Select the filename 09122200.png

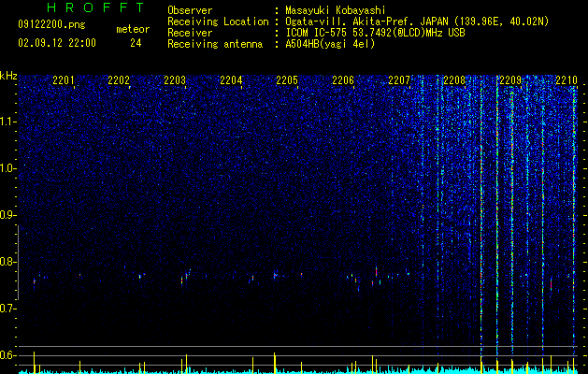51,25
